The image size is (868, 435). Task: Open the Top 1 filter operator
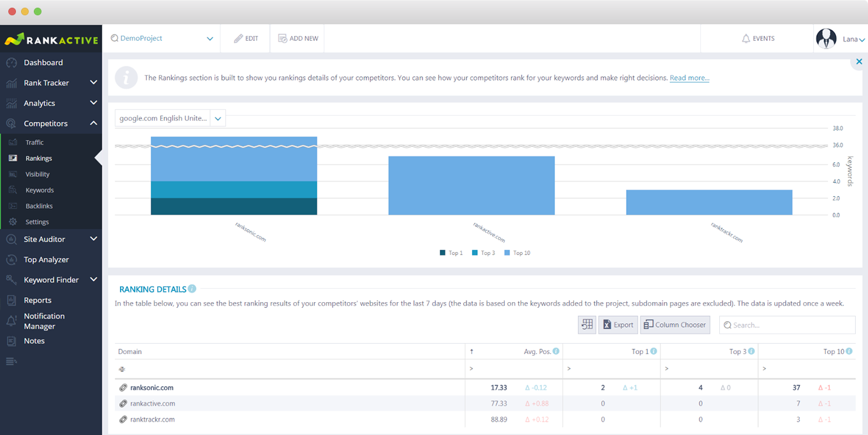pyautogui.click(x=569, y=369)
